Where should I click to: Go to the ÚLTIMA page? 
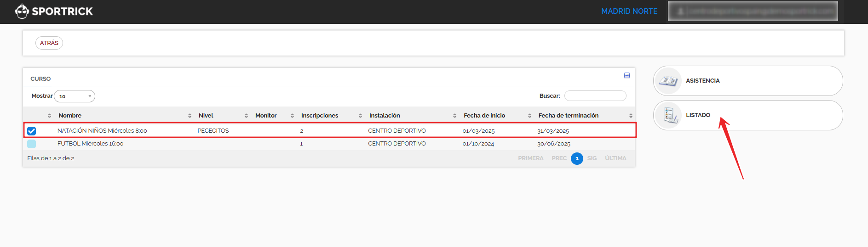[x=615, y=158]
